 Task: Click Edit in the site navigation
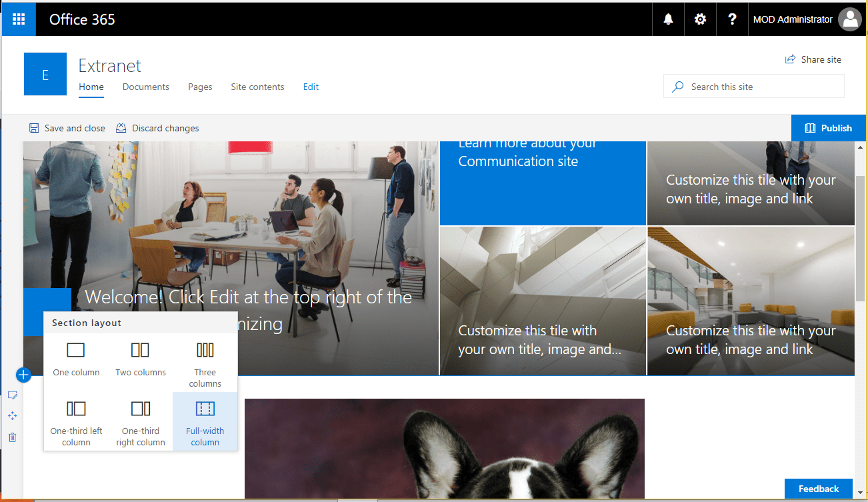(311, 87)
